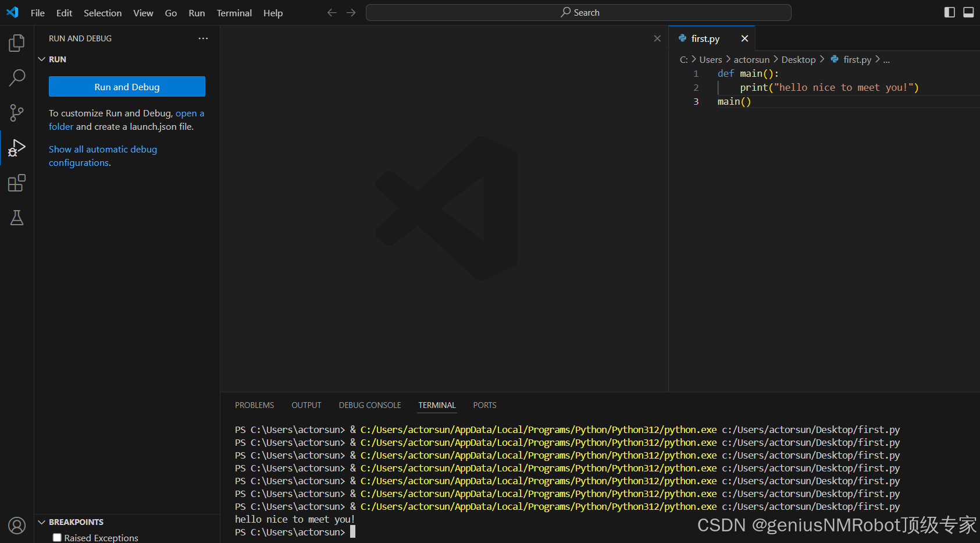980x543 pixels.
Task: Click the top Search command bar
Action: [579, 12]
